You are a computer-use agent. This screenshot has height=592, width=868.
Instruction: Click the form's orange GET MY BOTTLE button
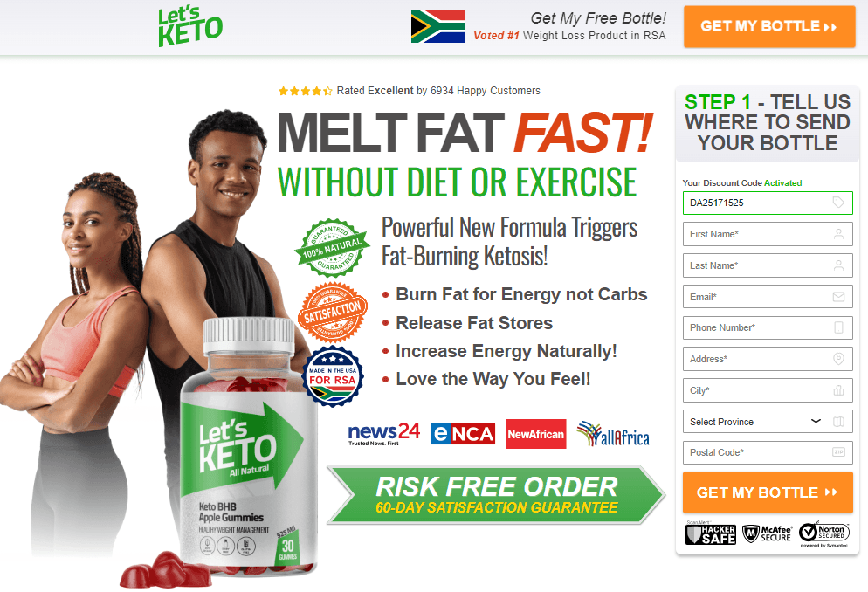[768, 492]
